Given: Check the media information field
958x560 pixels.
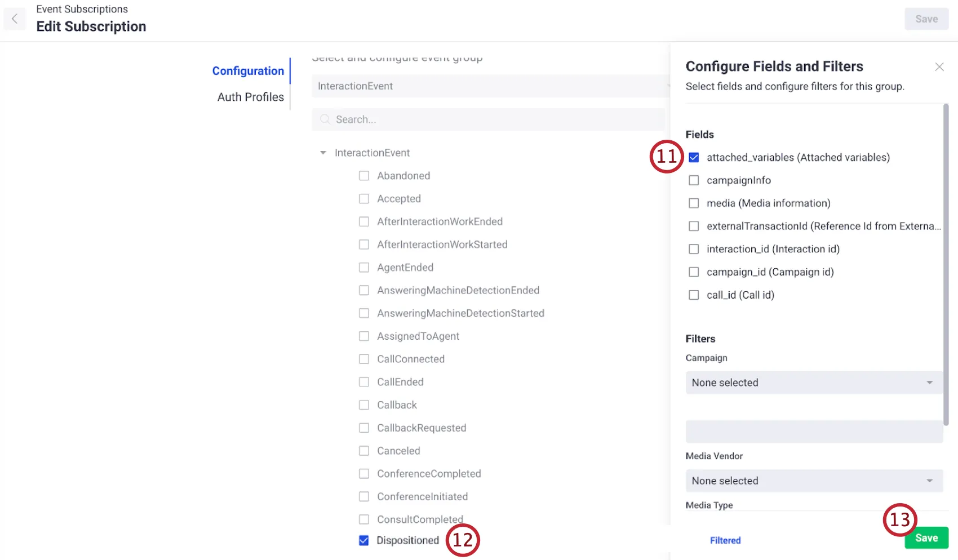Looking at the screenshot, I should tap(694, 203).
